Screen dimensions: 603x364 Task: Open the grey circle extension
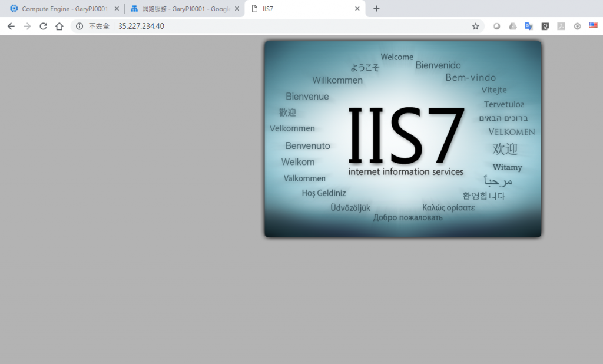tap(496, 26)
